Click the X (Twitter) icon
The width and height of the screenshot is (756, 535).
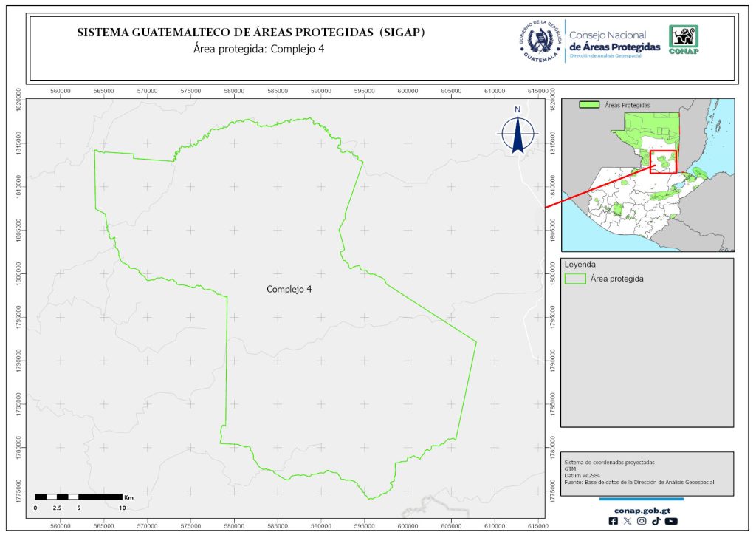628,521
